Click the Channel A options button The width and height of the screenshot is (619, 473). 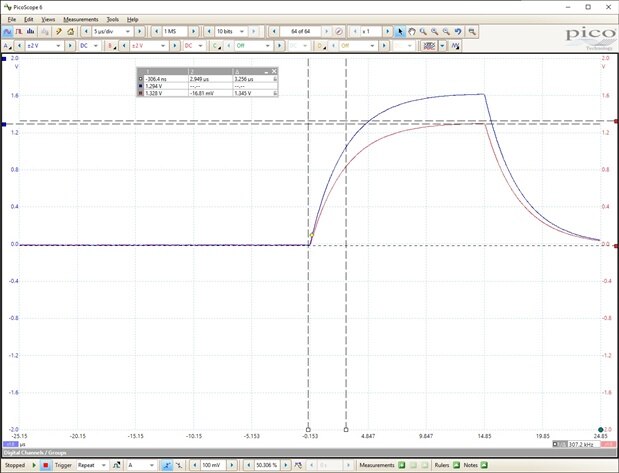7,45
